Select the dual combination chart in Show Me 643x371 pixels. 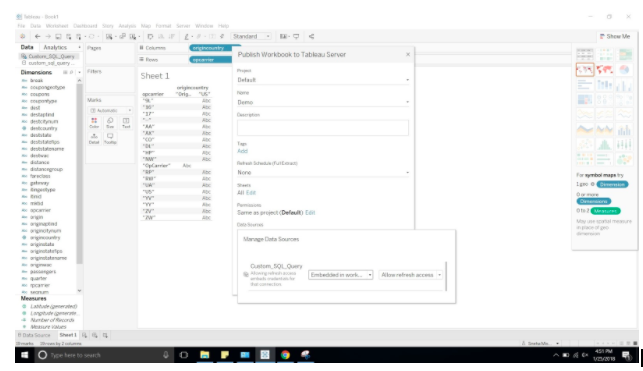[x=624, y=130]
